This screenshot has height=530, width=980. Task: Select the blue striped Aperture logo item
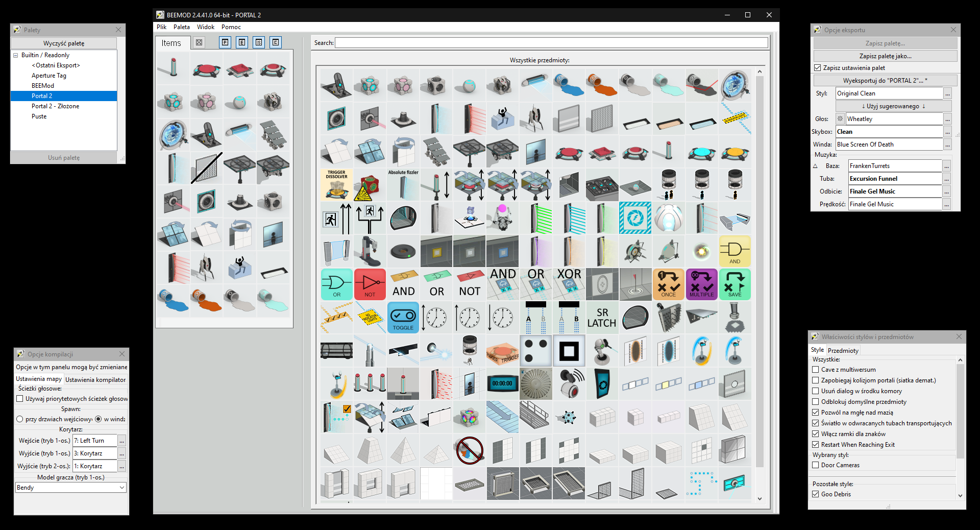point(635,218)
